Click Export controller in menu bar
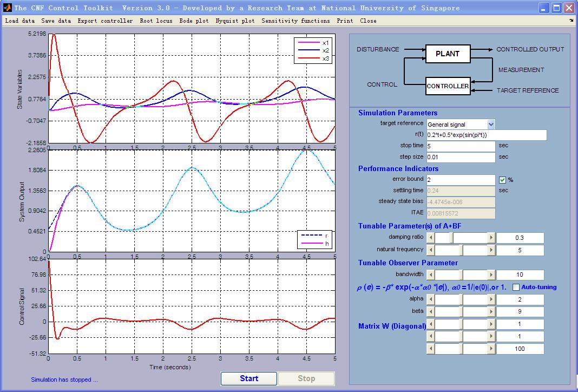Image resolution: width=578 pixels, height=392 pixels. pos(105,21)
